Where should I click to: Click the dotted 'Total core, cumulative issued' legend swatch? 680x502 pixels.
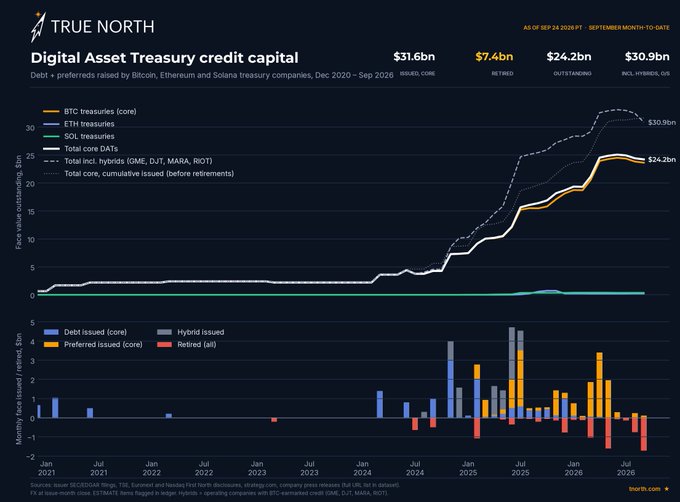pyautogui.click(x=51, y=173)
